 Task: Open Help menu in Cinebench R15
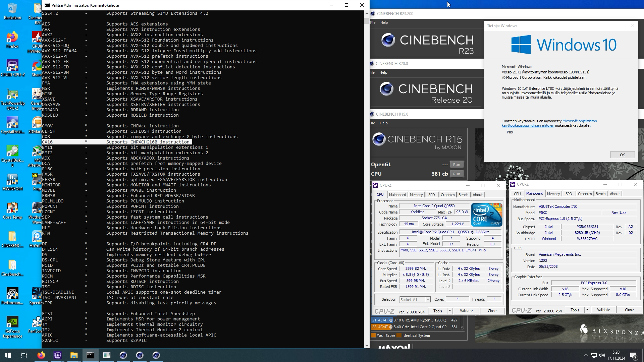383,123
